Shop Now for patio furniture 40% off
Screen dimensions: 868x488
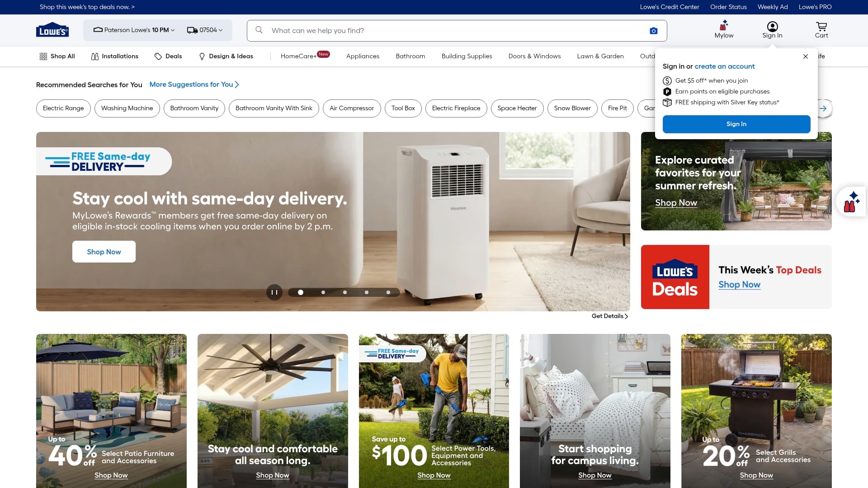click(x=111, y=475)
